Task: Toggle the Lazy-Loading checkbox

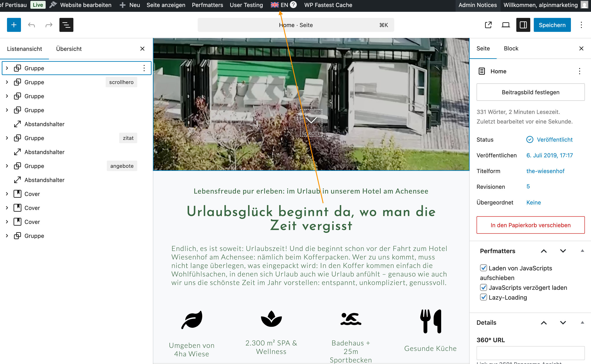Action: 483,297
